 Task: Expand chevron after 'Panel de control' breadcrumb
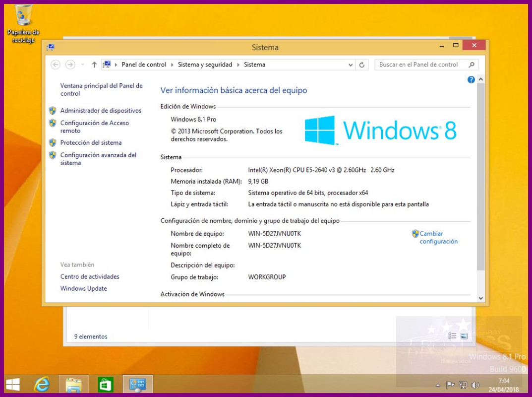click(x=172, y=65)
